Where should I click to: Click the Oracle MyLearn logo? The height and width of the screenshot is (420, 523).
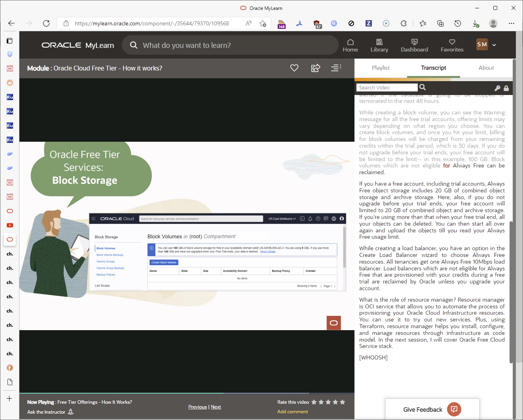point(78,45)
